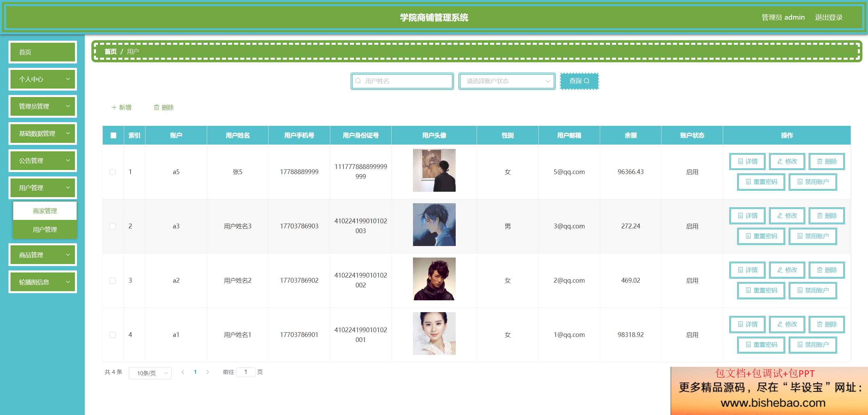Image resolution: width=868 pixels, height=415 pixels.
Task: Click the 账户状态 column header
Action: pyautogui.click(x=692, y=135)
